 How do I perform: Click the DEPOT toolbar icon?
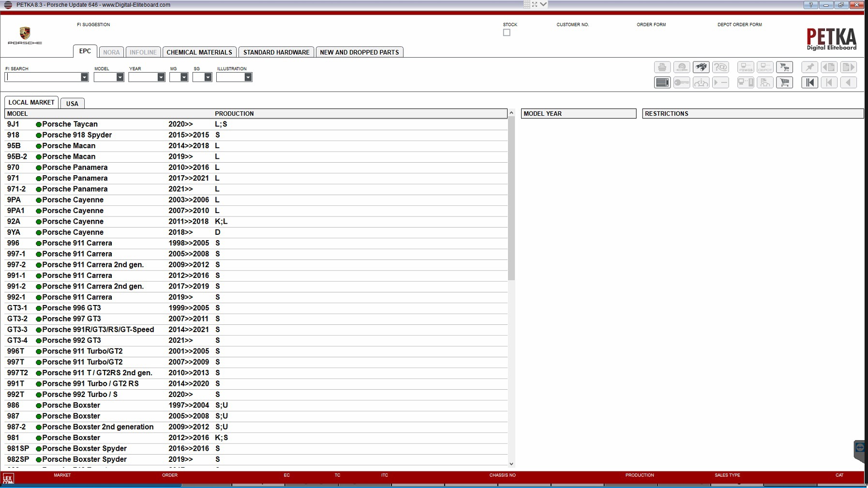coord(765,67)
